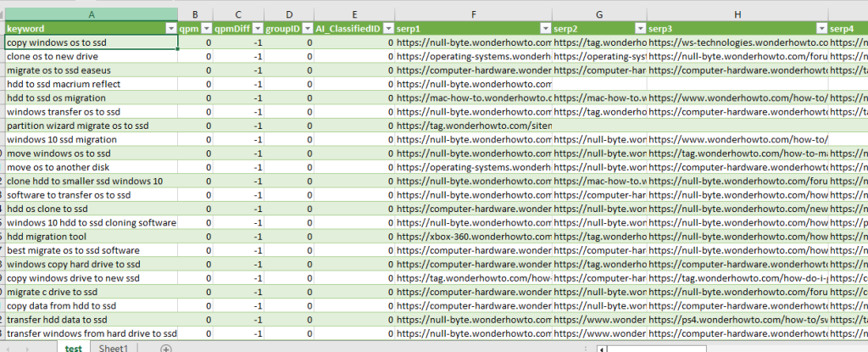The width and height of the screenshot is (868, 352).
Task: Click serp1 cell in hdd to ssd macrium reflect row
Action: (474, 84)
